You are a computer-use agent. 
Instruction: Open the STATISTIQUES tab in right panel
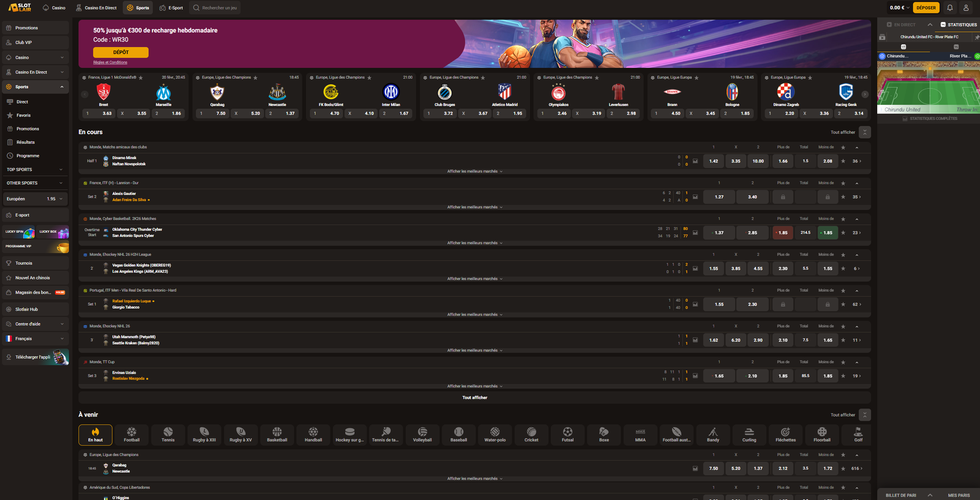(959, 25)
